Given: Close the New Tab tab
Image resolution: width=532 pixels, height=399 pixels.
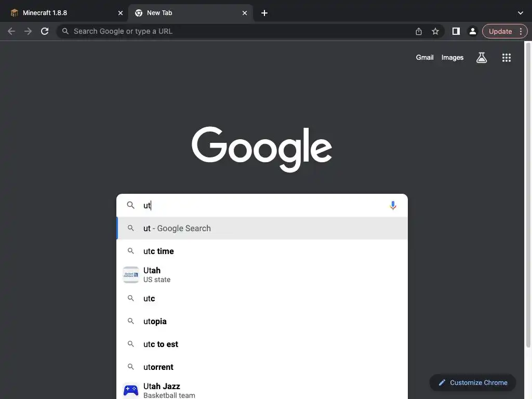Looking at the screenshot, I should [x=245, y=13].
